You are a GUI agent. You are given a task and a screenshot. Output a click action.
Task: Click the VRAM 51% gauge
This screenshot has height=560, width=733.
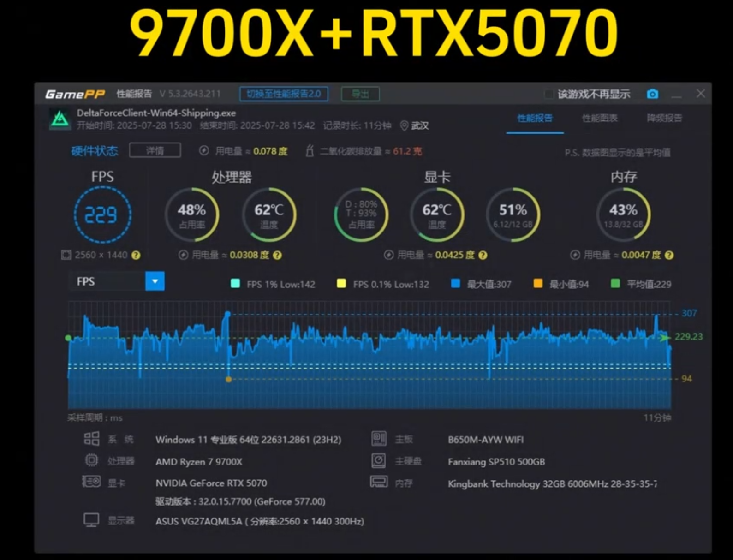pos(513,215)
